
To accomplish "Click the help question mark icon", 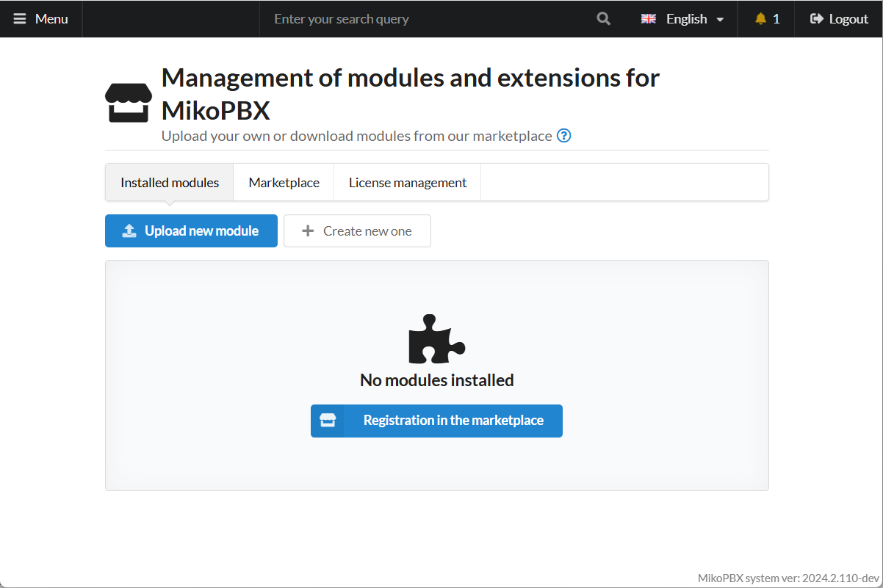I will tap(563, 136).
